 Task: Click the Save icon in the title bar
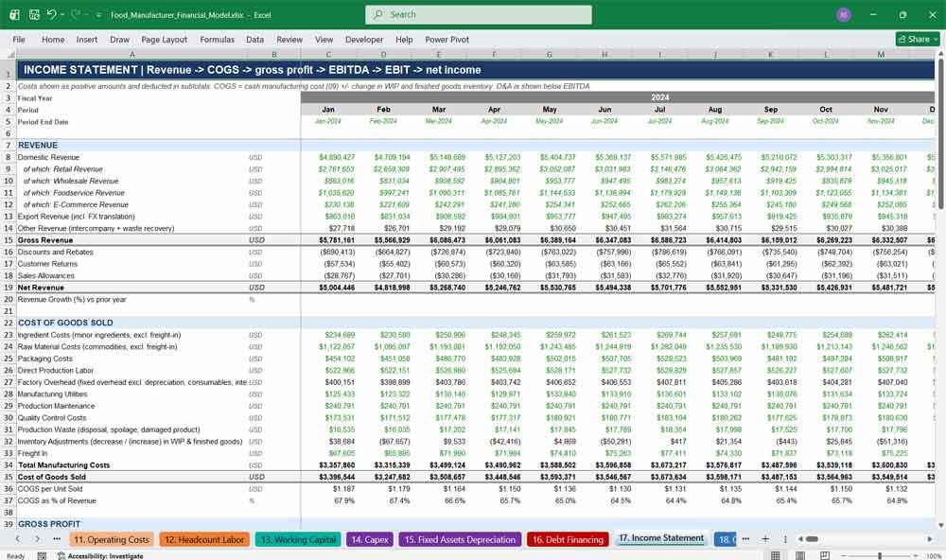pyautogui.click(x=34, y=14)
